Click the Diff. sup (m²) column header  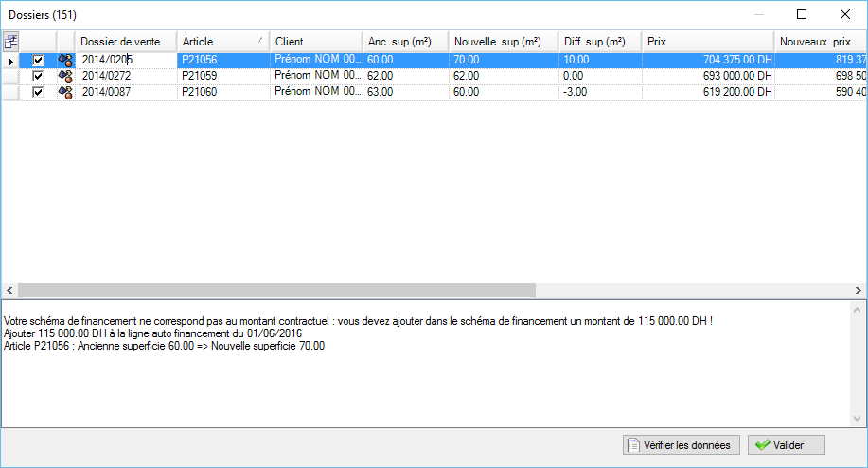click(x=598, y=42)
